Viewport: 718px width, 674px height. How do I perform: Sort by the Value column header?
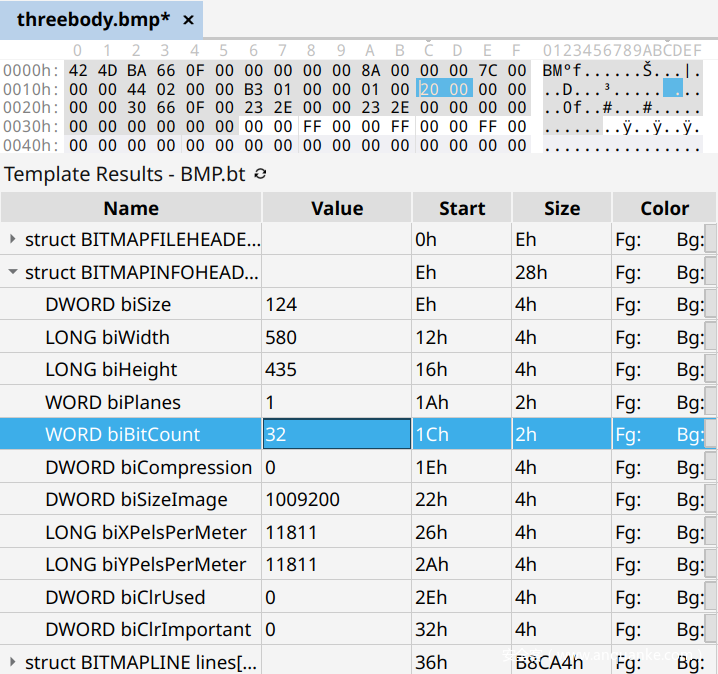point(337,208)
